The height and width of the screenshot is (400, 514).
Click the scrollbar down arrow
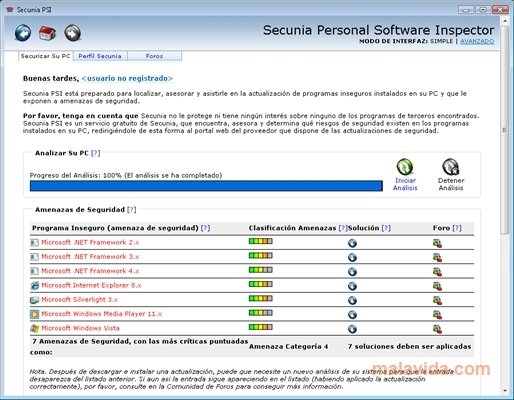505,390
